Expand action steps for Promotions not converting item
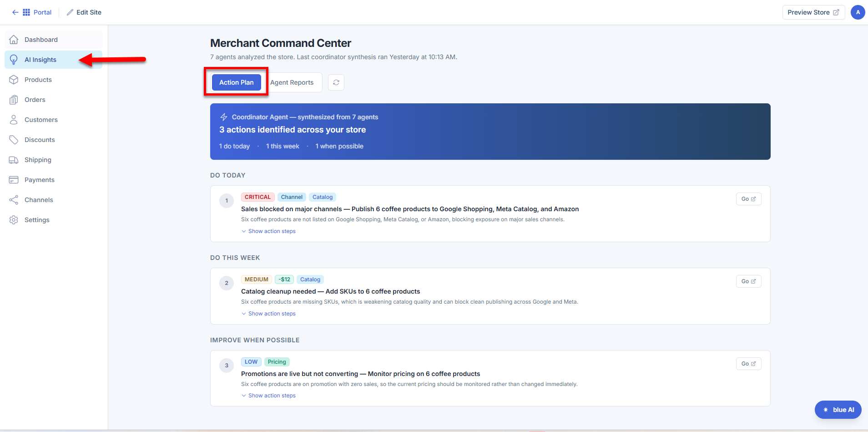The height and width of the screenshot is (432, 868). (x=268, y=396)
